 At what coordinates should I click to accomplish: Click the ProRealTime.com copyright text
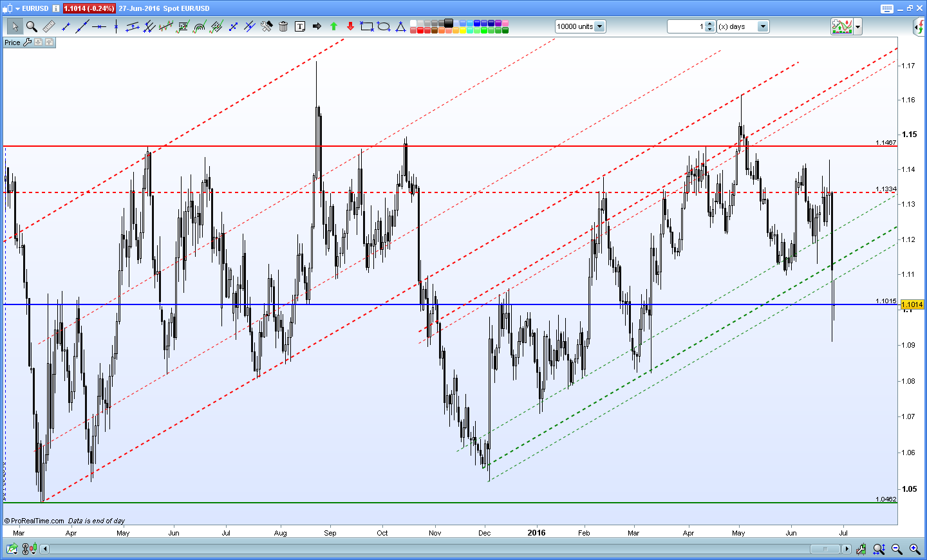(x=34, y=521)
